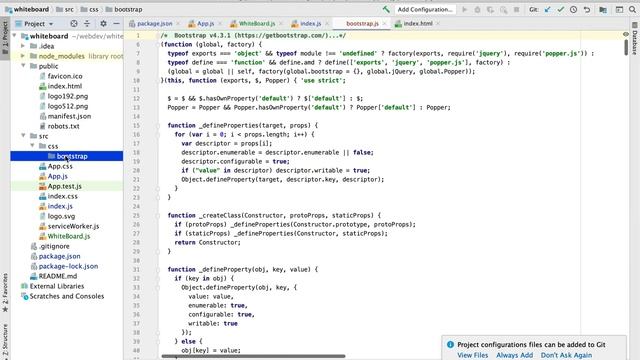Toggle the Z: Structure tool window
The height and width of the screenshot is (360, 640).
[x=5, y=341]
